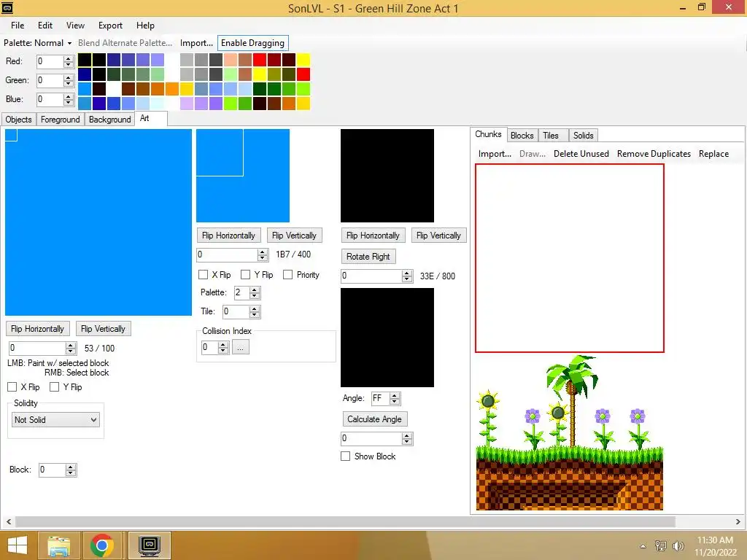Viewport: 747px width, 560px height.
Task: Click the Enable Dragging button
Action: [253, 43]
